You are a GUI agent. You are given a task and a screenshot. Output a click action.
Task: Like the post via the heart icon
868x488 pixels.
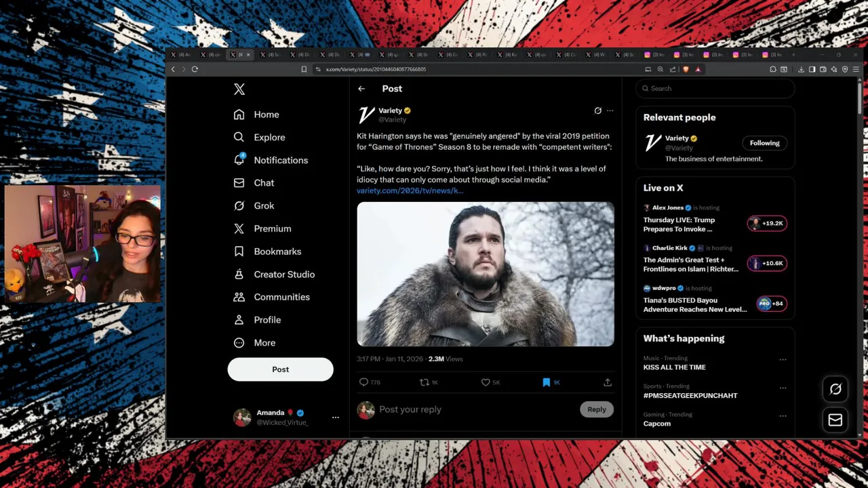pos(490,382)
